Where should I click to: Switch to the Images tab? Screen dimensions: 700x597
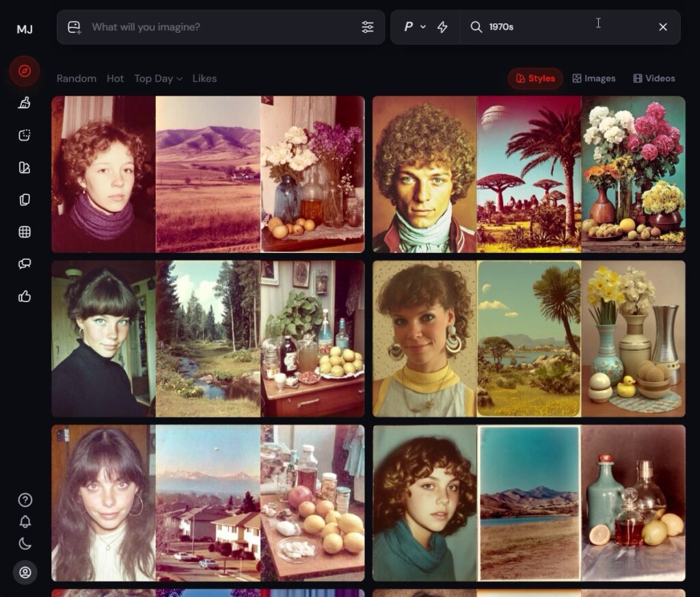click(593, 79)
